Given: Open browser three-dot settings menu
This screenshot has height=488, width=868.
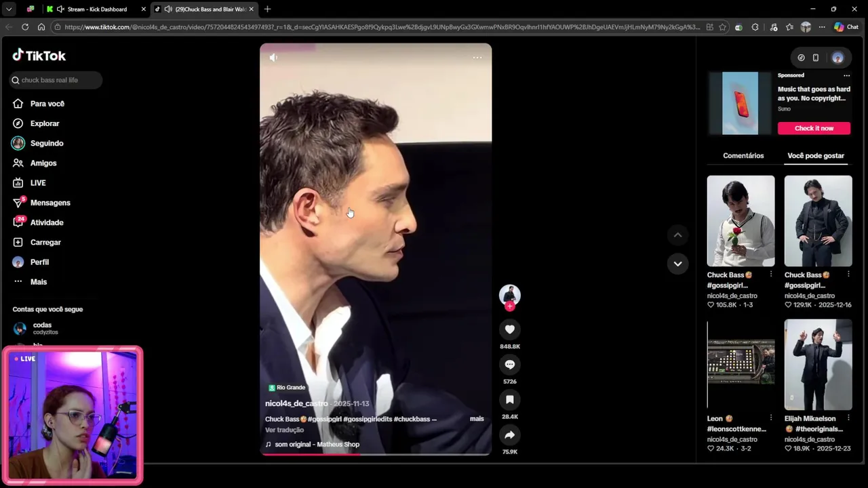Looking at the screenshot, I should tap(822, 27).
